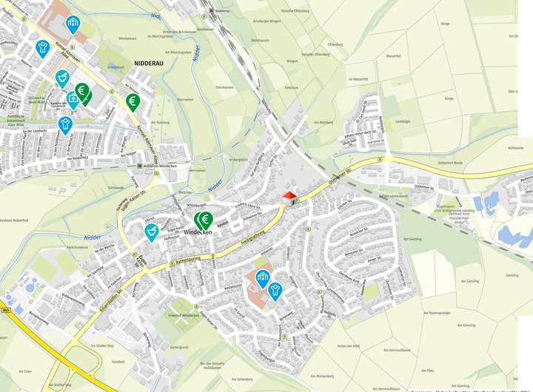
Task: Click the northernmost blue child marker
Action: coord(42,49)
